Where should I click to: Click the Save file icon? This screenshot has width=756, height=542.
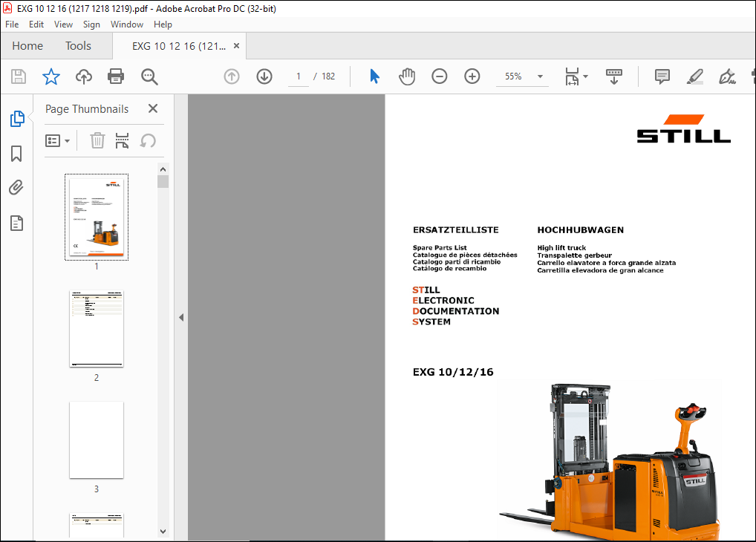pos(19,76)
